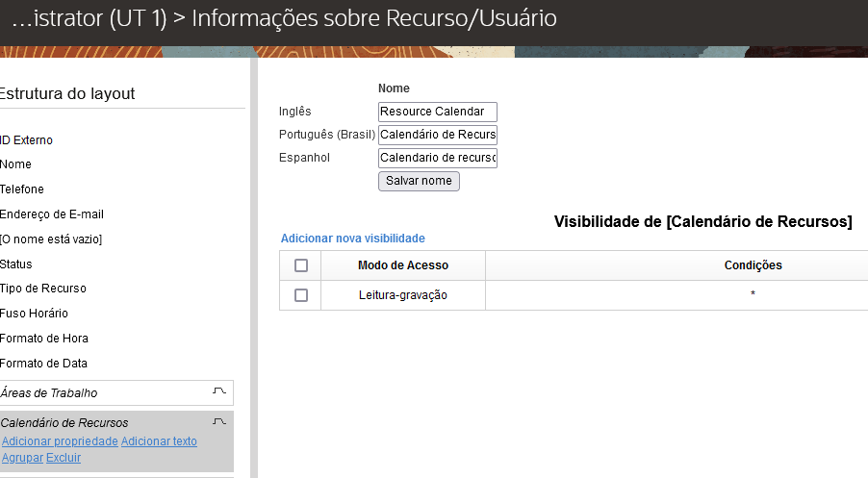Click the Agrupar link
The width and height of the screenshot is (868, 478).
point(23,458)
